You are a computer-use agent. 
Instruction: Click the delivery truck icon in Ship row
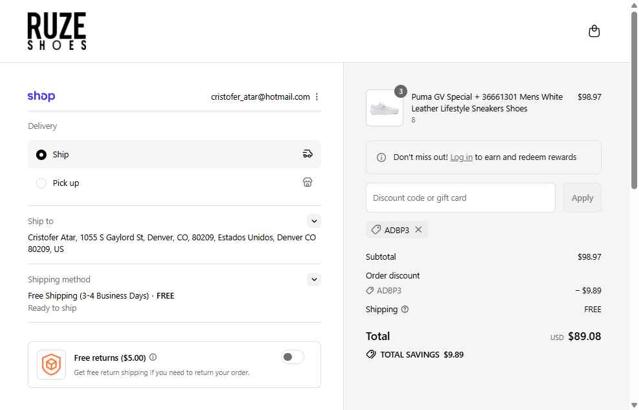tap(308, 154)
